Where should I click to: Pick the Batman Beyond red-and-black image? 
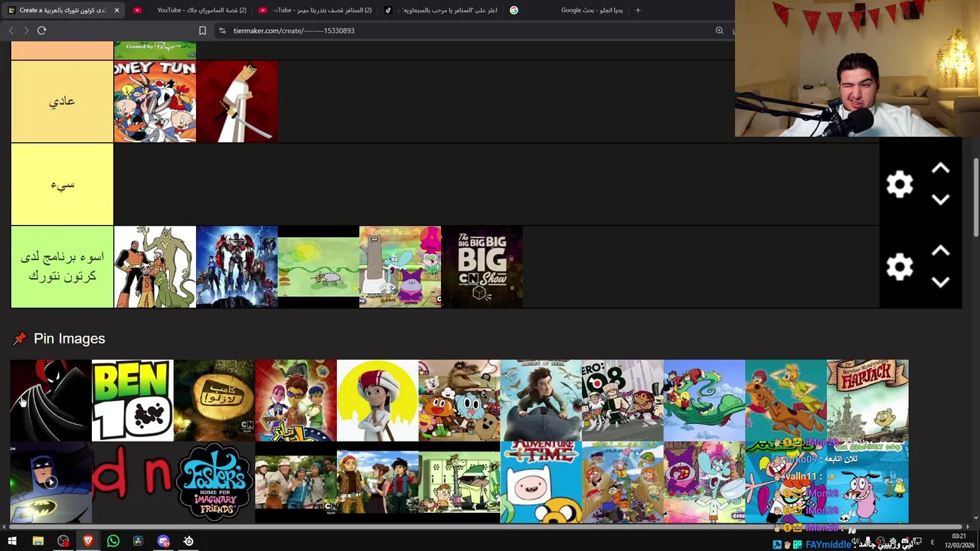(51, 400)
